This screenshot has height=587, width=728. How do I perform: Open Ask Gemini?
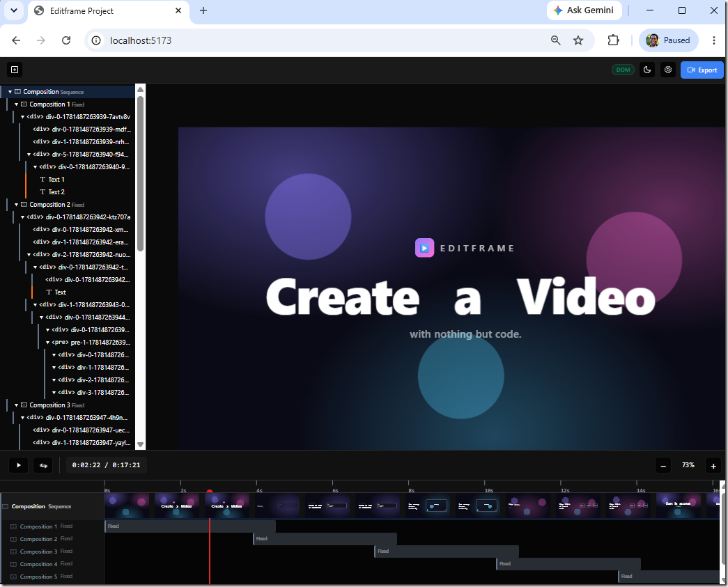coord(584,10)
